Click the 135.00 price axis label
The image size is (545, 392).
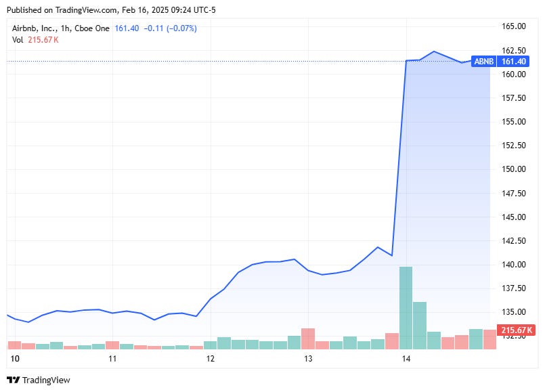point(513,311)
